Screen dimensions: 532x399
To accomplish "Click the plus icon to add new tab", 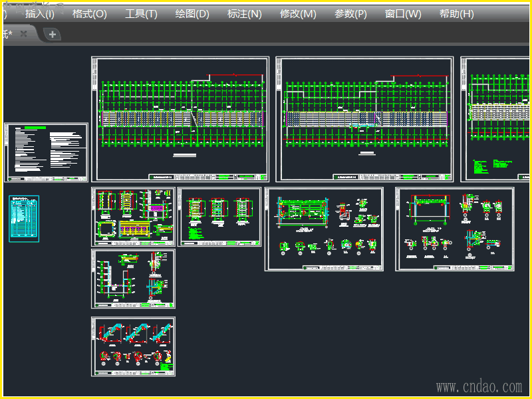I will [x=53, y=35].
